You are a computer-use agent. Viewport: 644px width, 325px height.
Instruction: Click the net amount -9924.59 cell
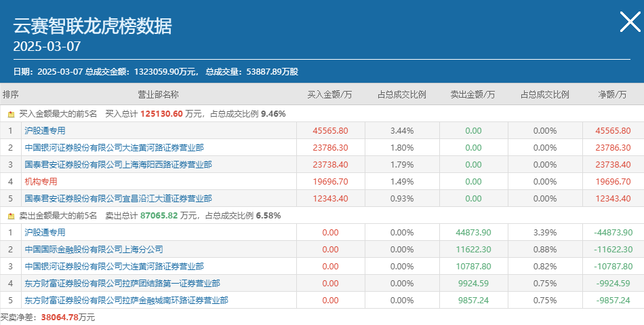coord(613,284)
